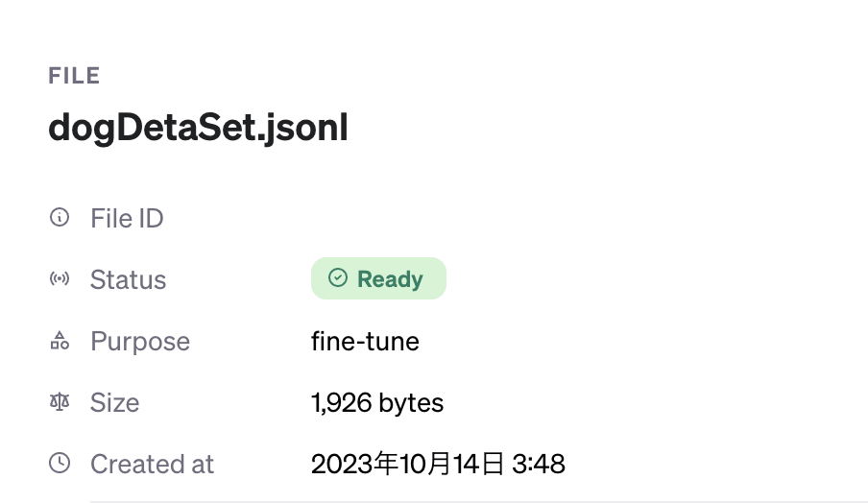Click the Created at field label

tap(152, 465)
